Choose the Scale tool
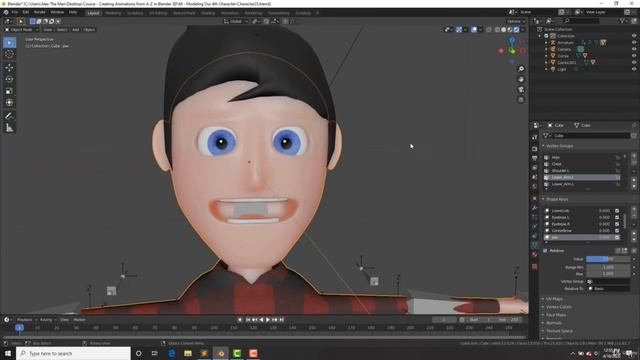The width and height of the screenshot is (640, 360). pos(9,91)
